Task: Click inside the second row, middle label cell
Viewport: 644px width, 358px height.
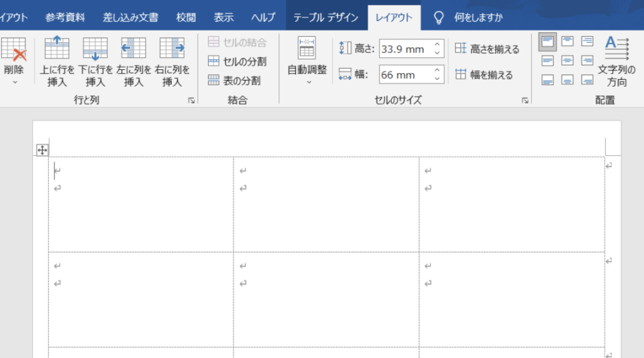Action: [326, 300]
